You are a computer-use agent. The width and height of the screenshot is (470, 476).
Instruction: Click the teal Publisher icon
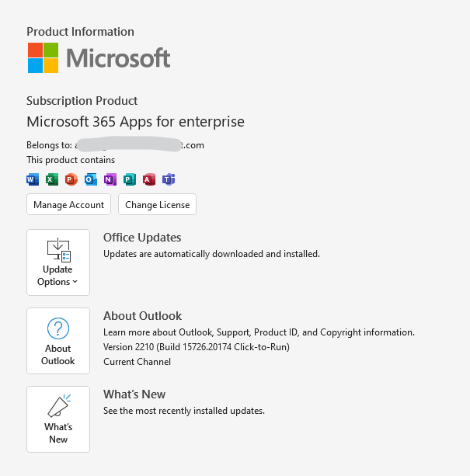coord(130,179)
